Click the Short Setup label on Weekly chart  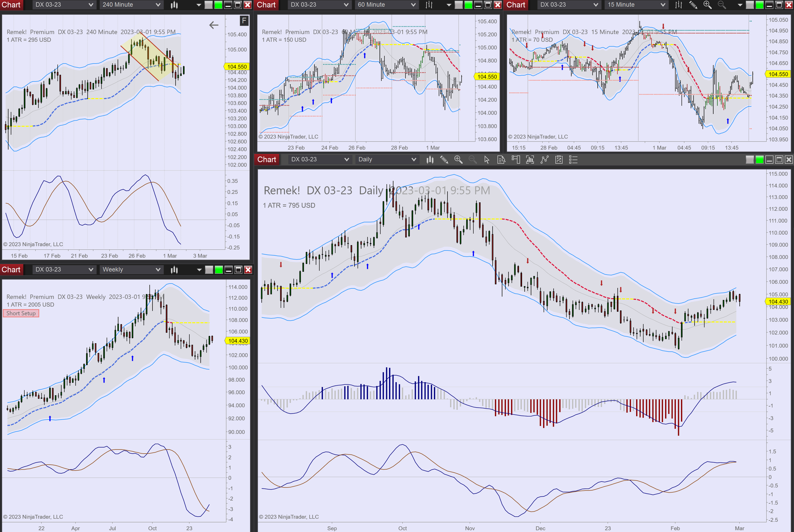click(21, 313)
